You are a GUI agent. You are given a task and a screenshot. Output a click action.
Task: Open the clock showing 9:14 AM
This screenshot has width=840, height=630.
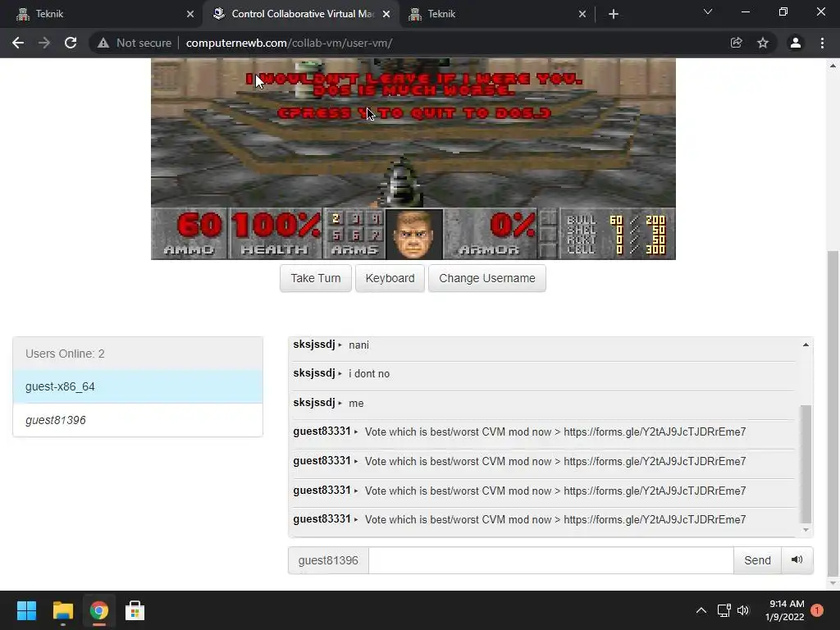pos(785,610)
